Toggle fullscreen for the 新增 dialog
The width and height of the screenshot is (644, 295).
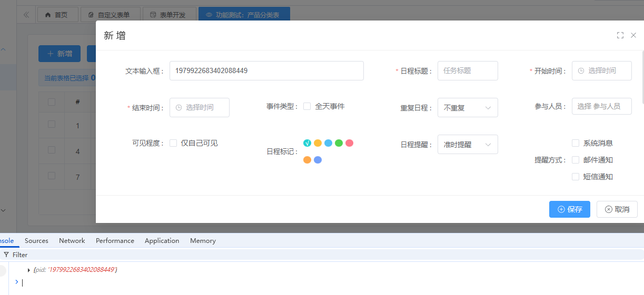coord(620,35)
